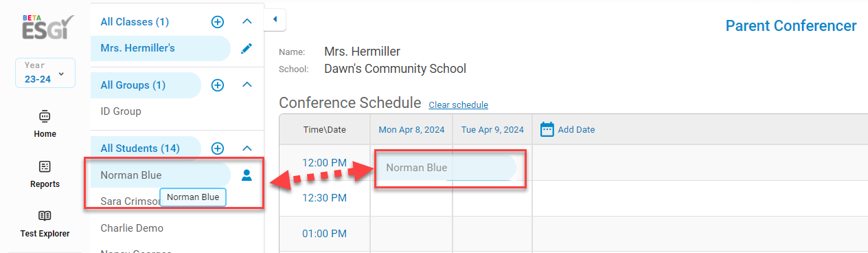Click the Clear schedule link
Image resolution: width=868 pixels, height=253 pixels.
tap(458, 105)
